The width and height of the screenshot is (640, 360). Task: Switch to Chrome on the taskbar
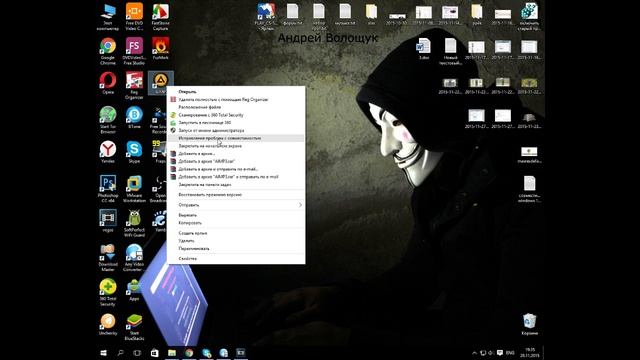click(189, 353)
